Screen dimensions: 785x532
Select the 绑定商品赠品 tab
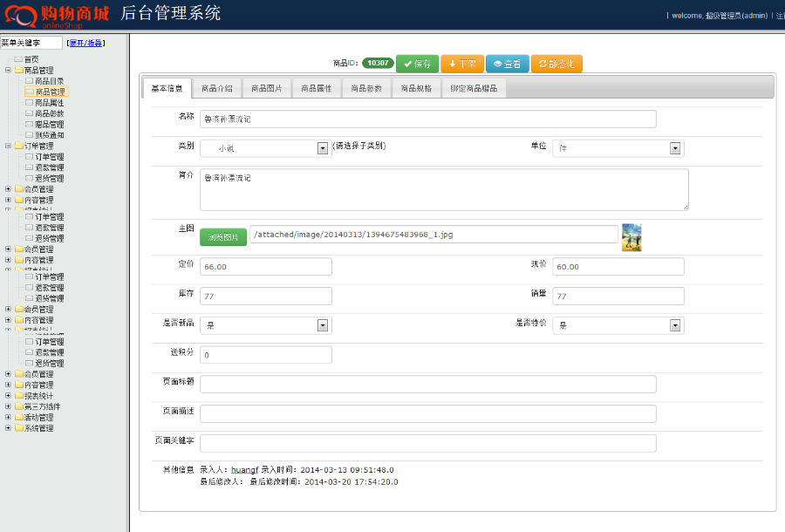tap(474, 88)
